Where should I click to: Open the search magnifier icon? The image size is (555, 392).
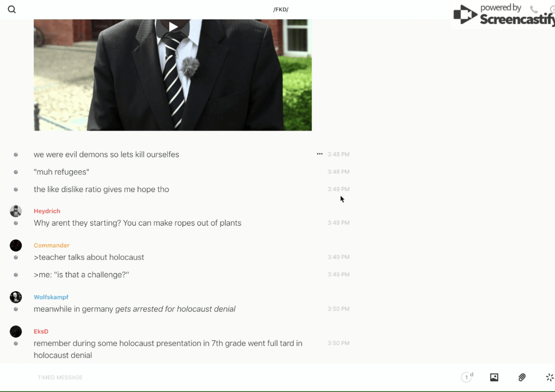[12, 10]
